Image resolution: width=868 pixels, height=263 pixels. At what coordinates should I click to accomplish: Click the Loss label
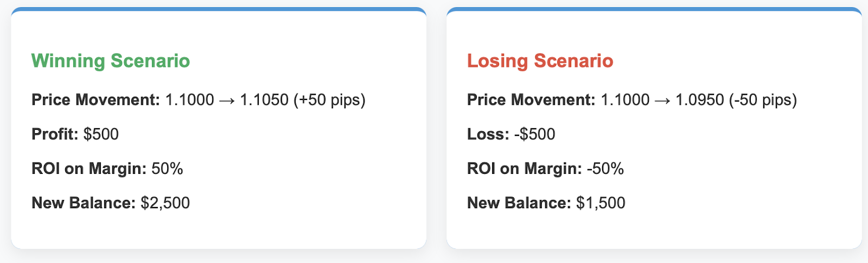488,134
